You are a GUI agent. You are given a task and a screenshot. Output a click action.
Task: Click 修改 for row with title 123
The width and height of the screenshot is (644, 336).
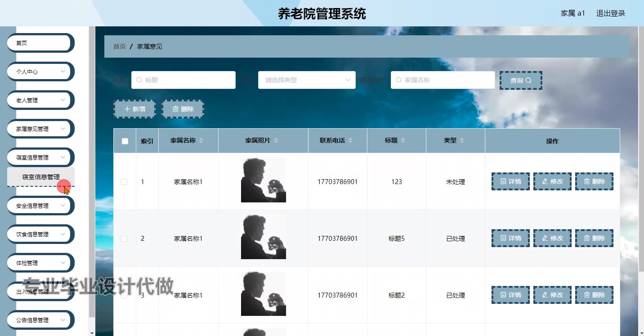[x=552, y=181]
